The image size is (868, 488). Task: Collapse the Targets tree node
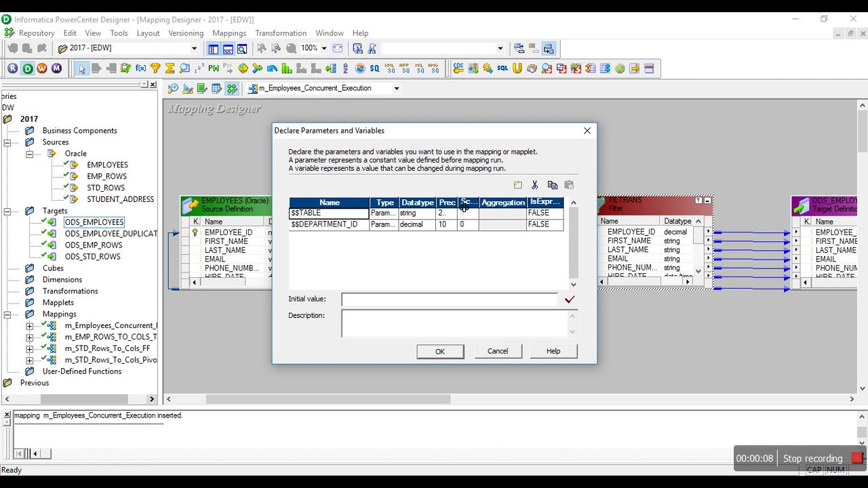(x=7, y=211)
